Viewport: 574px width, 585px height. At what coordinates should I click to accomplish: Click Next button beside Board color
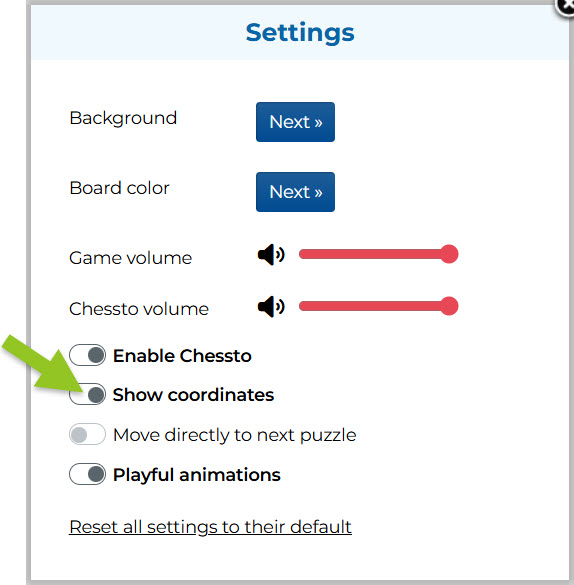295,192
